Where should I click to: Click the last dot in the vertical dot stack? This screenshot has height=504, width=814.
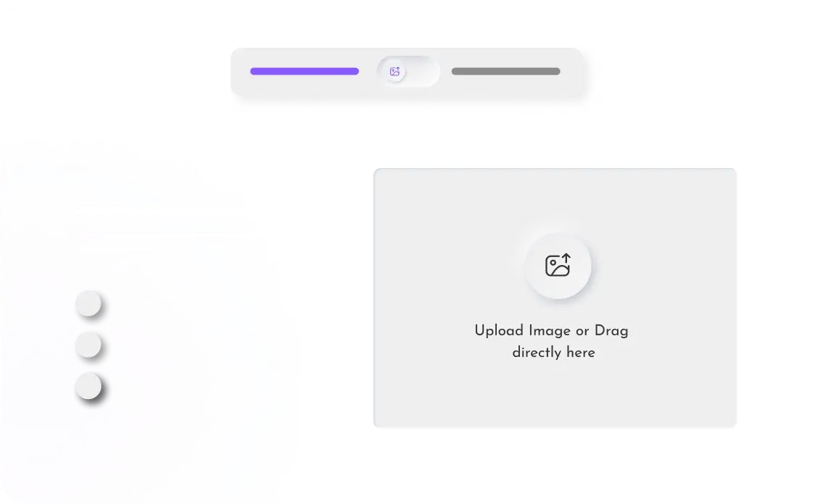pos(88,386)
